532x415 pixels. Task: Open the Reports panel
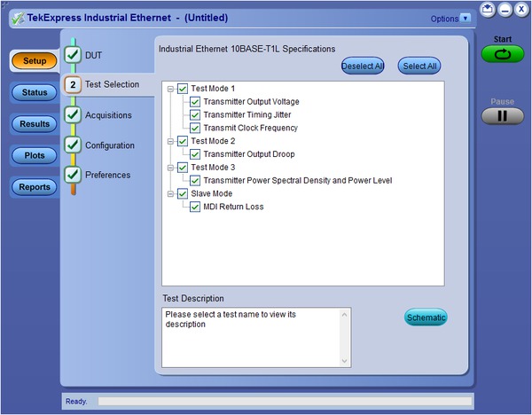coord(35,187)
